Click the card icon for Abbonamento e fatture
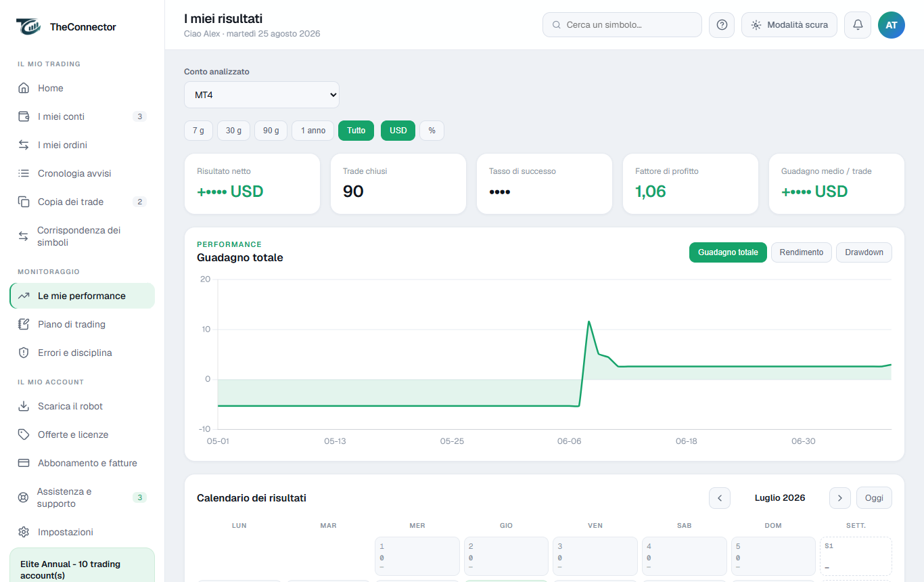 [24, 463]
